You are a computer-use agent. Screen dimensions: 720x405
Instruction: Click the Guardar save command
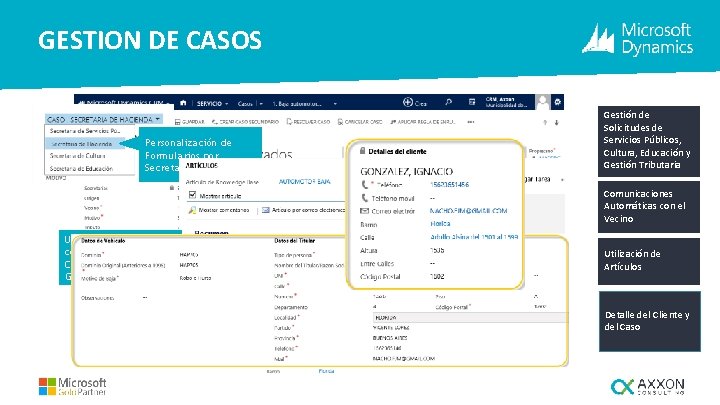[190, 122]
